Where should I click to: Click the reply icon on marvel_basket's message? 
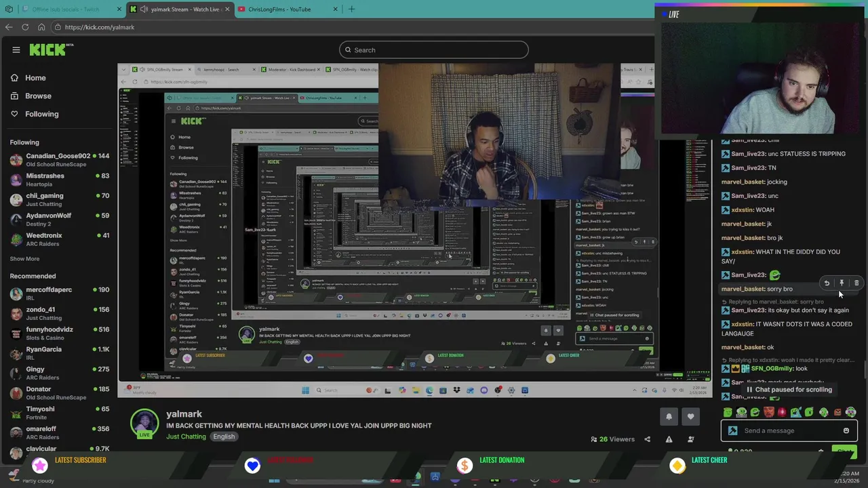pyautogui.click(x=827, y=283)
